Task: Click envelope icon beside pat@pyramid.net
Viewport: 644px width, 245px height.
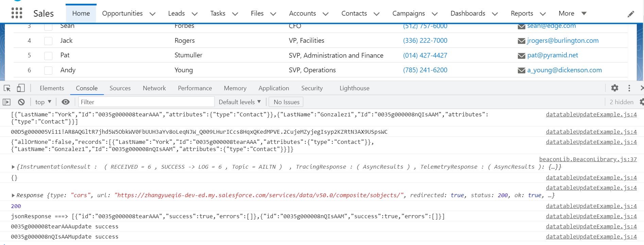Action: pyautogui.click(x=521, y=56)
